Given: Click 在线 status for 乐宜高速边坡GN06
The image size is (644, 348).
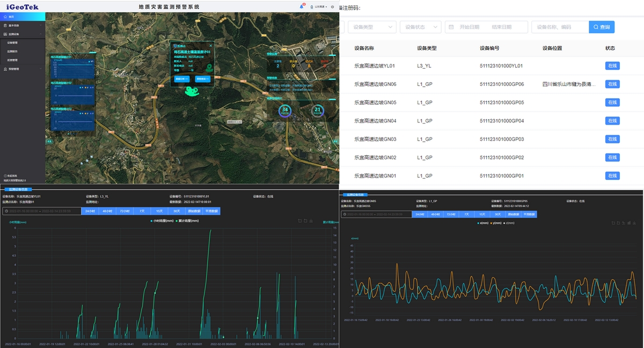Looking at the screenshot, I should coord(612,84).
